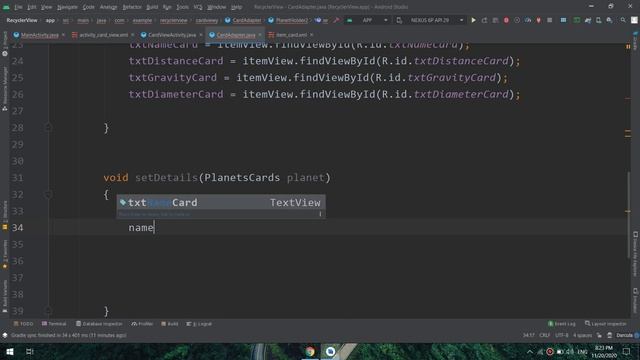The width and height of the screenshot is (640, 360).
Task: Open Chrome from the taskbar
Action: [x=310, y=351]
